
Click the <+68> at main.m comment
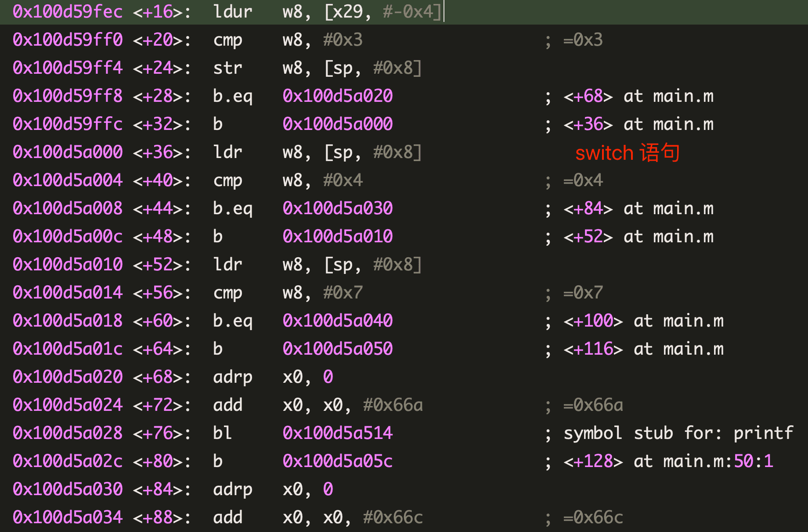[638, 96]
